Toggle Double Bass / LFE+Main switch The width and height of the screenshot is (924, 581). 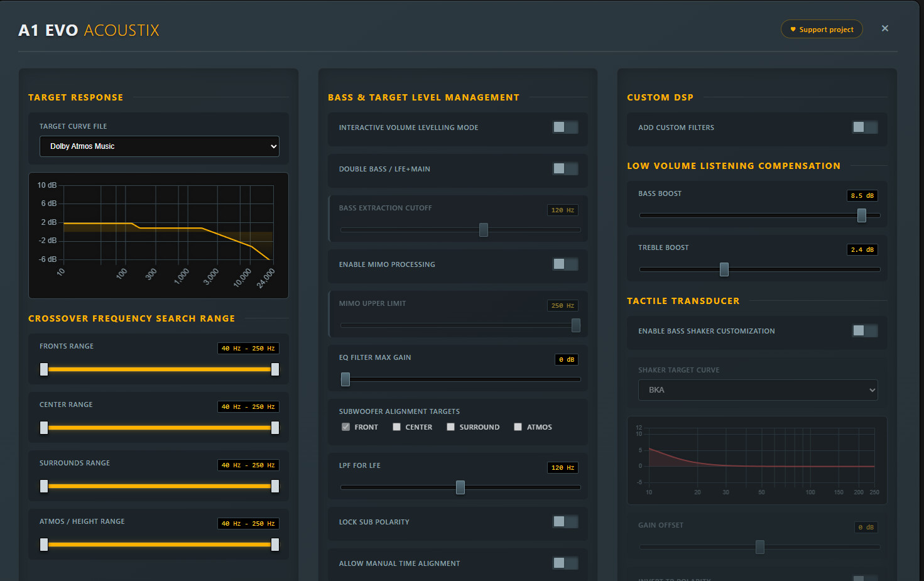[x=565, y=169]
